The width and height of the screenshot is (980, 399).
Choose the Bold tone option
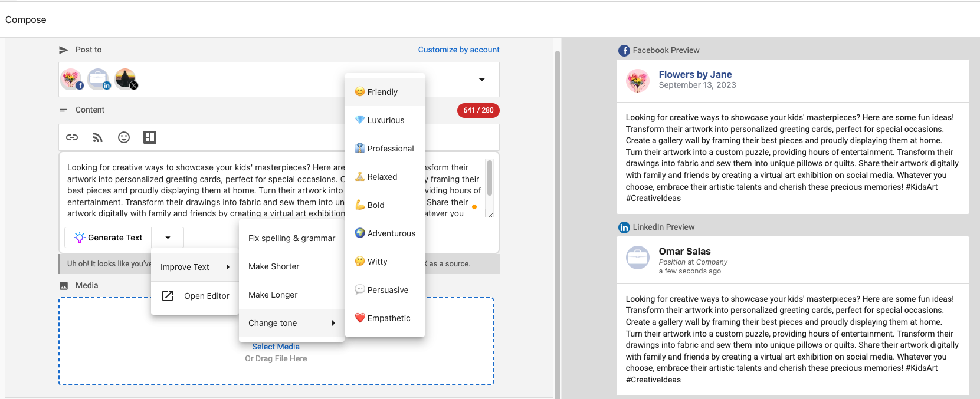click(385, 205)
